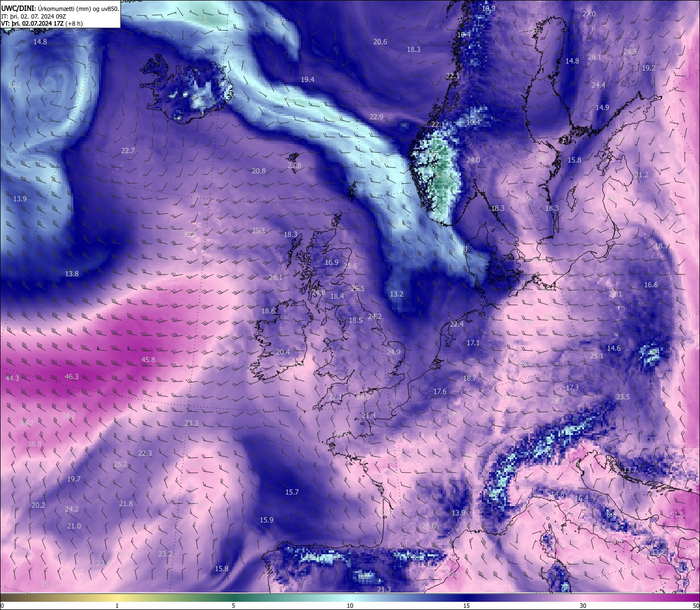700x610 pixels.
Task: Click the 20.8 value on the map
Action: click(259, 171)
